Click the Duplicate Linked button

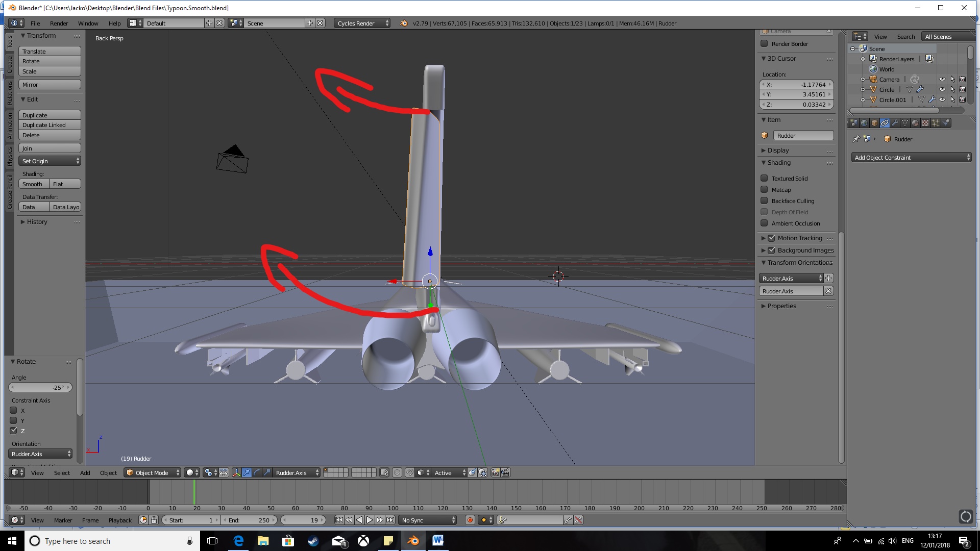[50, 125]
